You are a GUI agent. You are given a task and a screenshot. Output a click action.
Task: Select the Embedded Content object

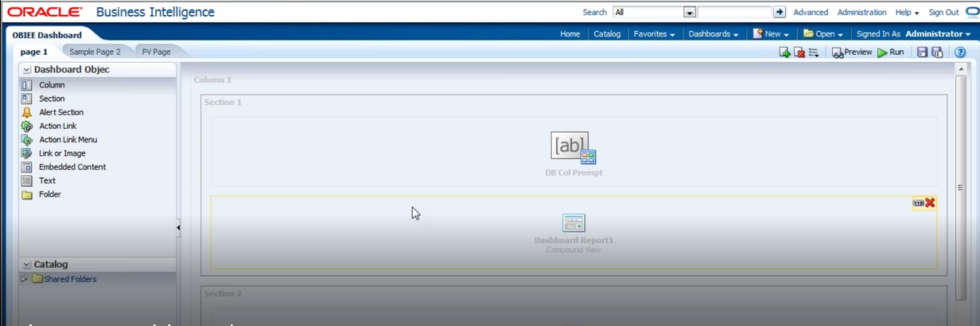(x=72, y=167)
